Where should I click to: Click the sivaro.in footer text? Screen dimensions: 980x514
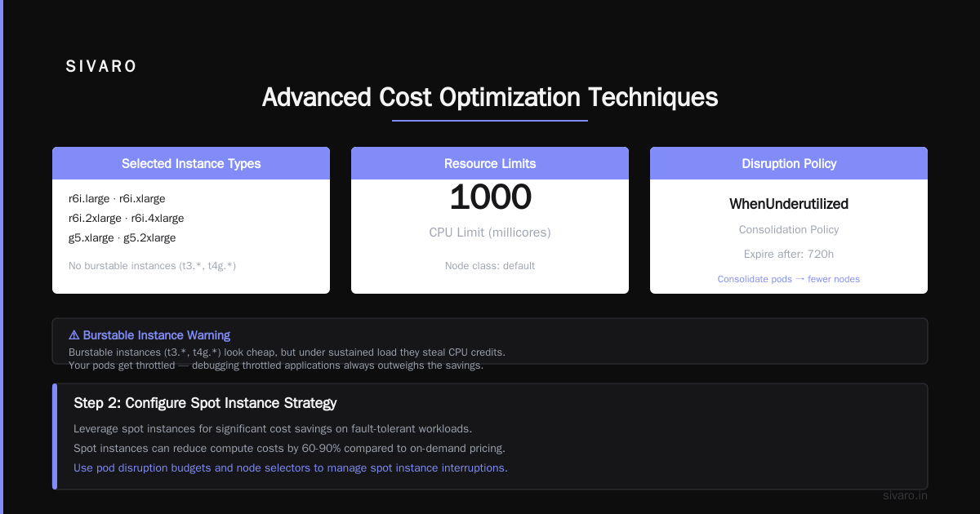905,495
